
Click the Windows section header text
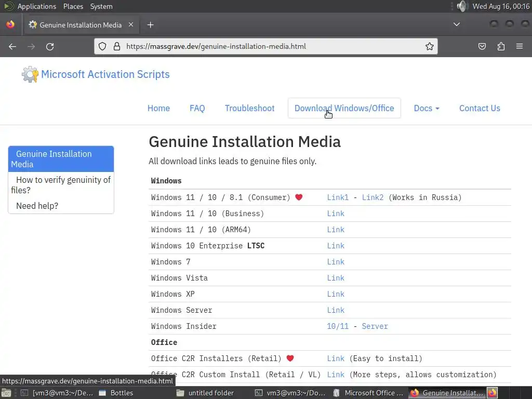[166, 181]
